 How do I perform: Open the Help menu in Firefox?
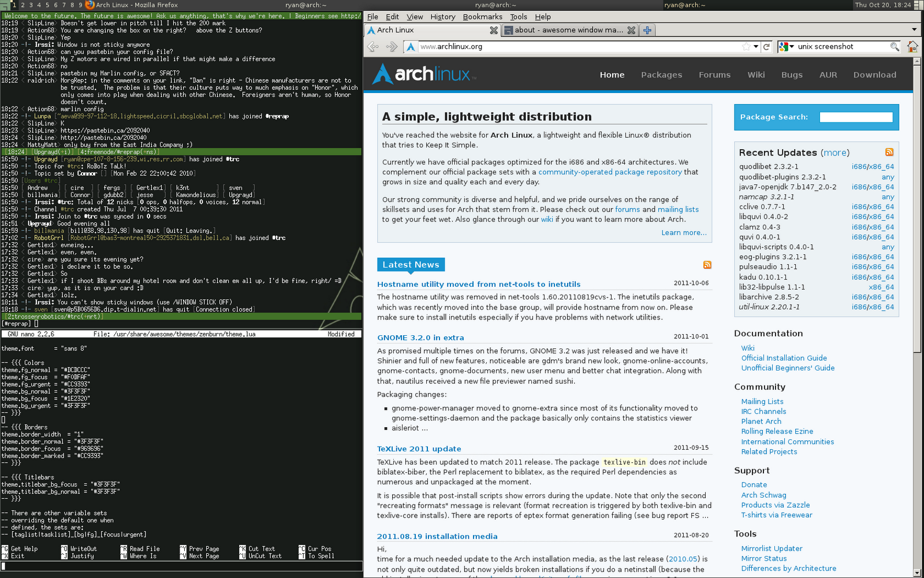[x=543, y=17]
